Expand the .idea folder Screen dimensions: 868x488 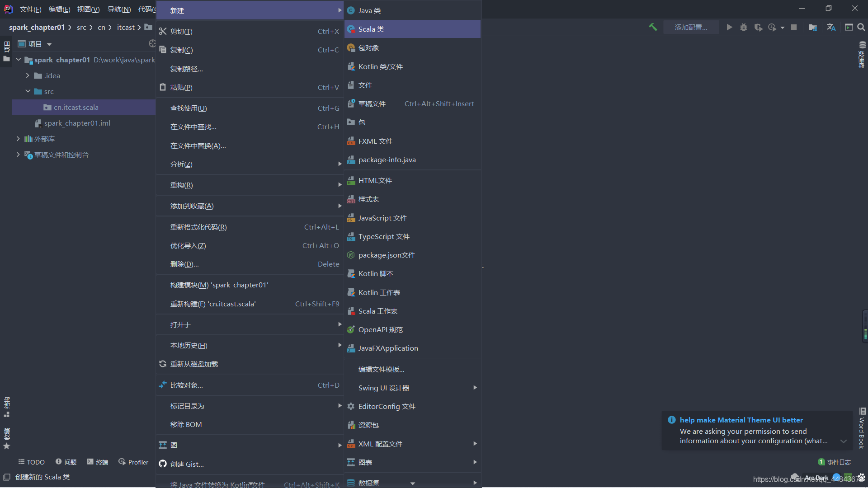(28, 75)
